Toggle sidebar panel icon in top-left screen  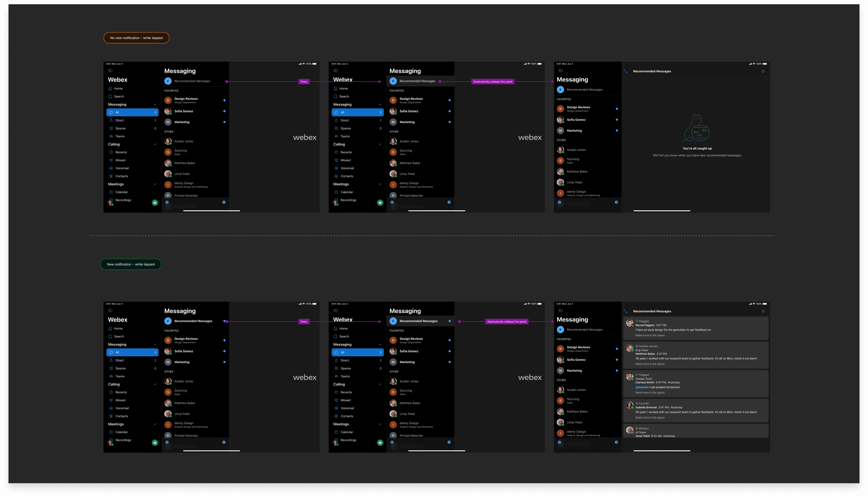[x=110, y=71]
